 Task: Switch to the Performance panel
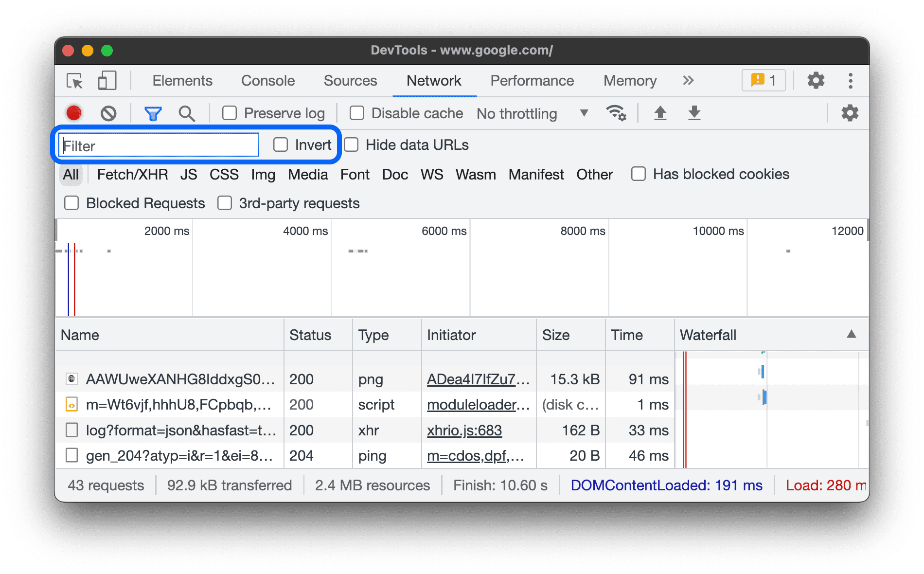pos(532,81)
